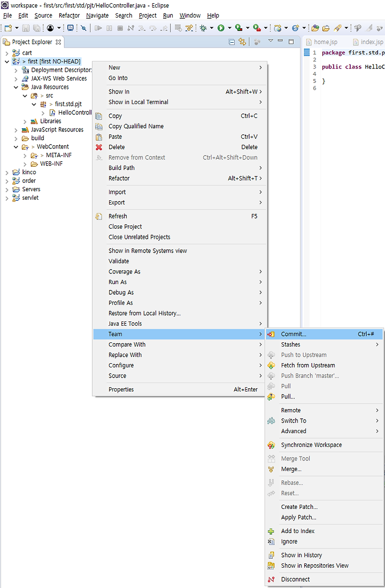
Task: Click the Synchronize Workspace icon
Action: pyautogui.click(x=271, y=445)
